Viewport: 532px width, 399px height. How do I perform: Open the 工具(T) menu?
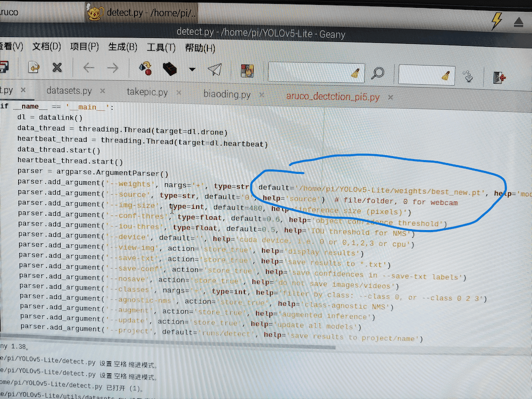tap(161, 48)
